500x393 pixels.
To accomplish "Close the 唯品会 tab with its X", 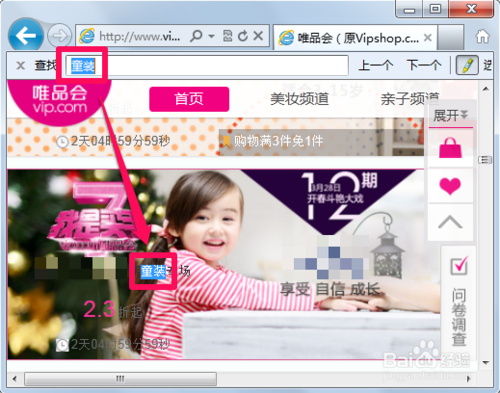I will pyautogui.click(x=428, y=38).
